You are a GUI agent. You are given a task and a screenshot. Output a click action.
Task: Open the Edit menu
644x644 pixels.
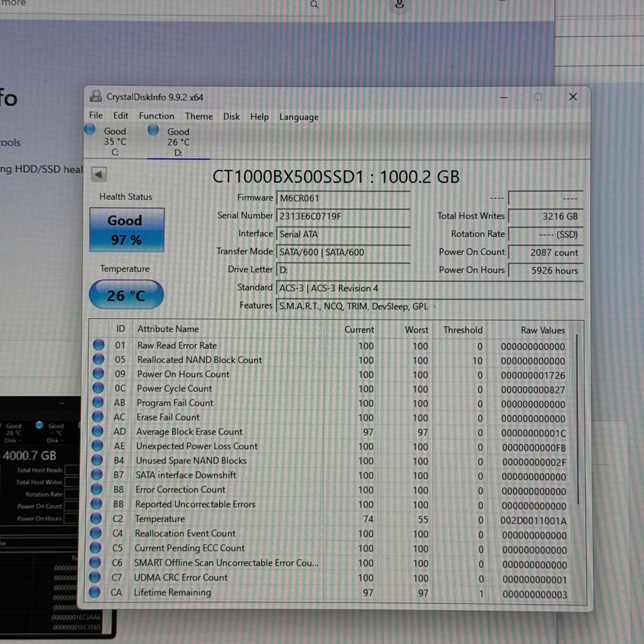[120, 116]
